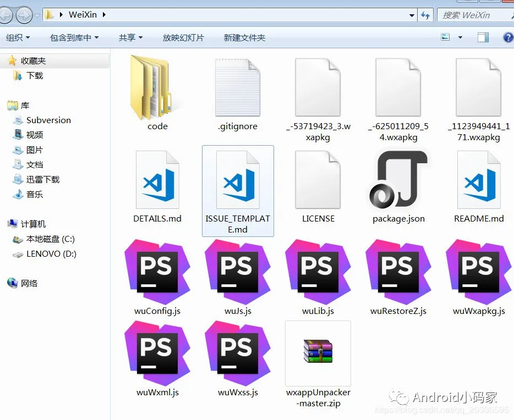Viewport: 514px width, 420px height.
Task: Click the .gitignore file name label
Action: [x=238, y=126]
